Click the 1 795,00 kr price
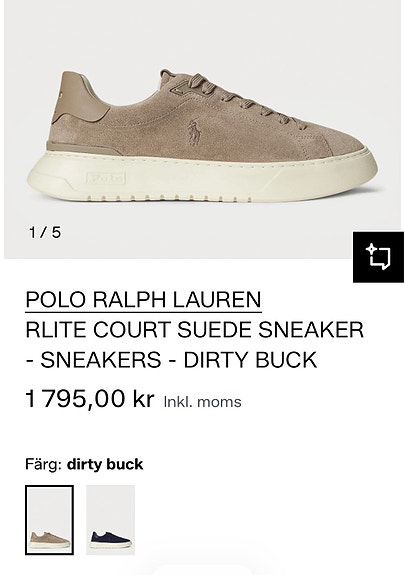Image resolution: width=405 pixels, height=575 pixels. tap(90, 399)
